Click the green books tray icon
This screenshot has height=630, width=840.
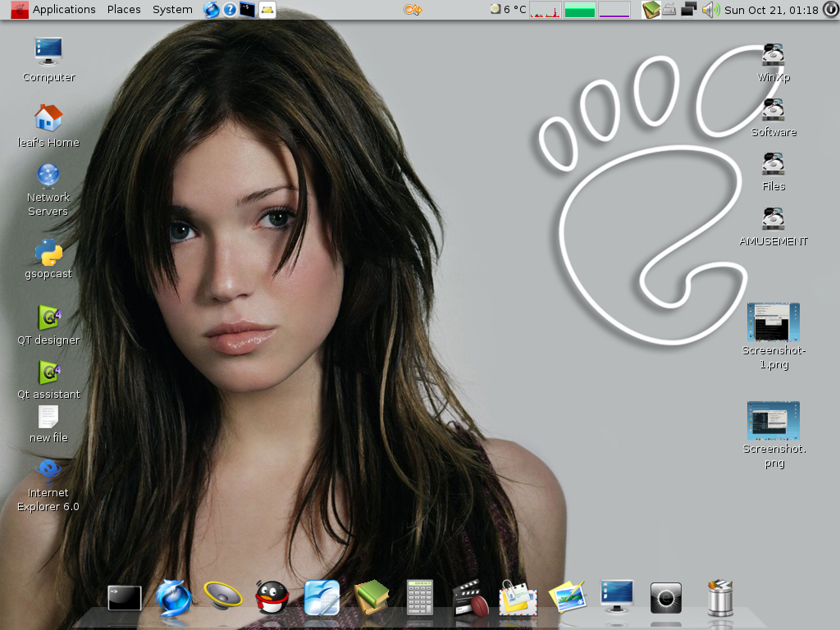click(x=651, y=10)
